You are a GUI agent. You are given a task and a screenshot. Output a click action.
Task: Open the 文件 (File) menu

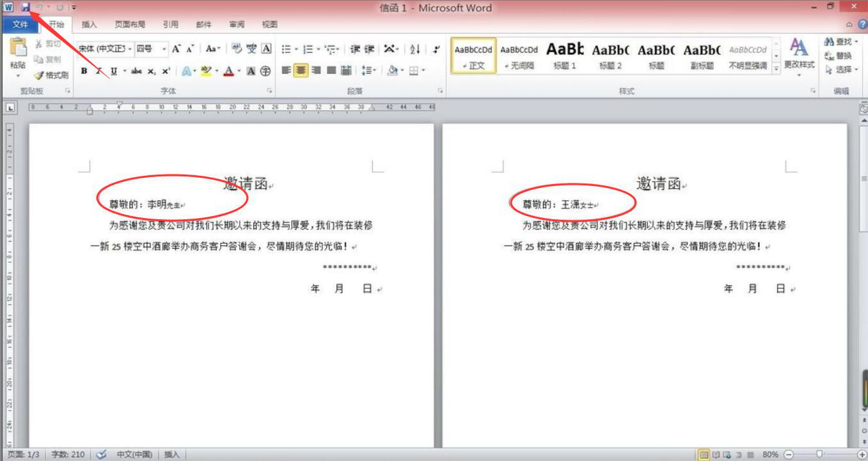(x=20, y=24)
